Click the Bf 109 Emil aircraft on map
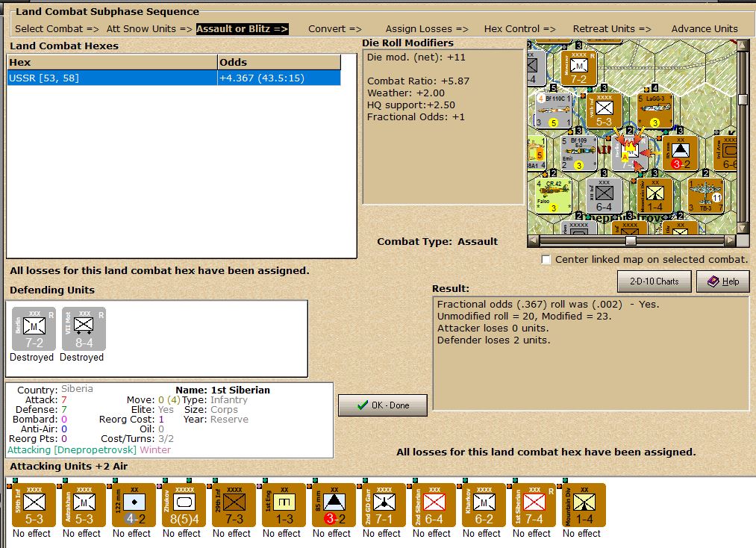Screen dimensions: 756x548 point(578,153)
